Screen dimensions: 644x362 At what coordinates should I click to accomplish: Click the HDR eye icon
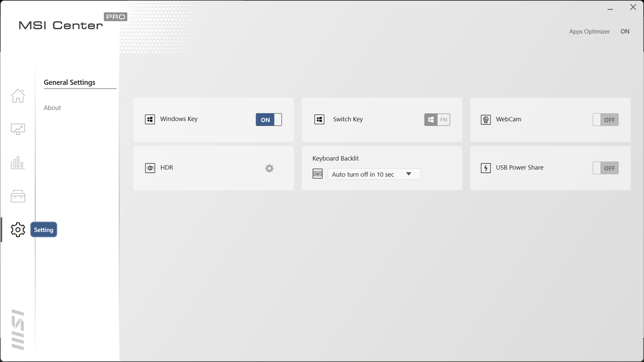coord(150,168)
